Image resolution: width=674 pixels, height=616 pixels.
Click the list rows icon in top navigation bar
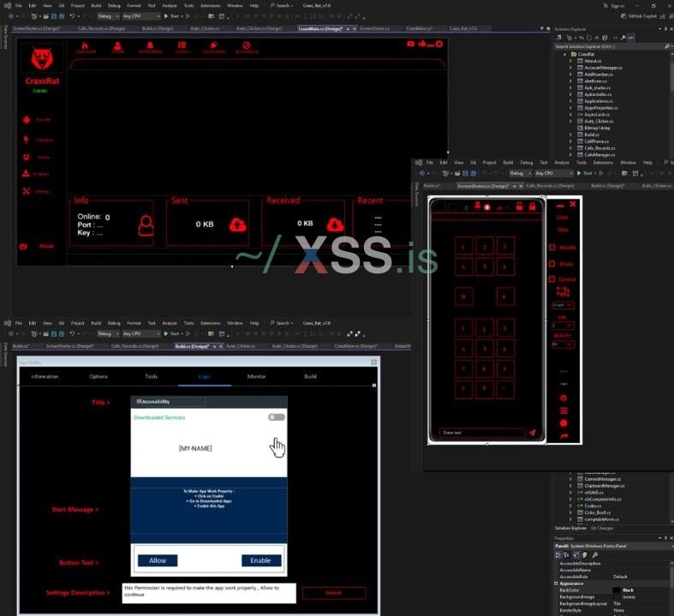182,45
